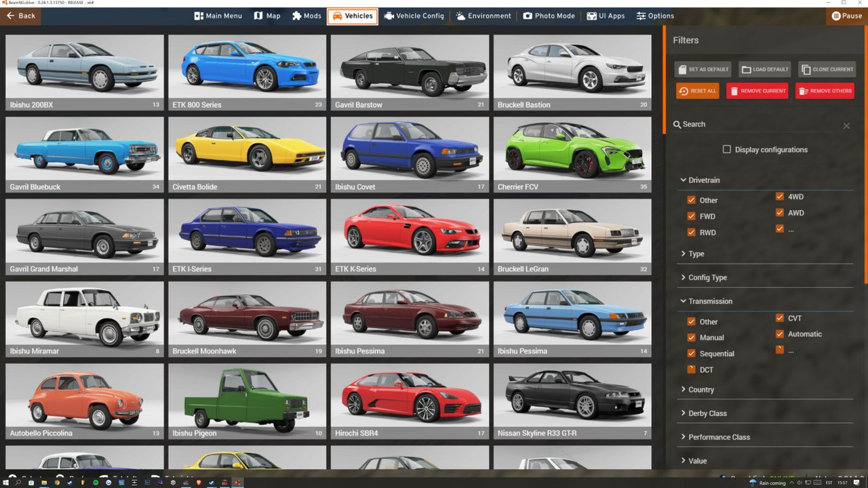The height and width of the screenshot is (488, 868).
Task: Select the Bruckell Bastion vehicle
Action: [573, 73]
